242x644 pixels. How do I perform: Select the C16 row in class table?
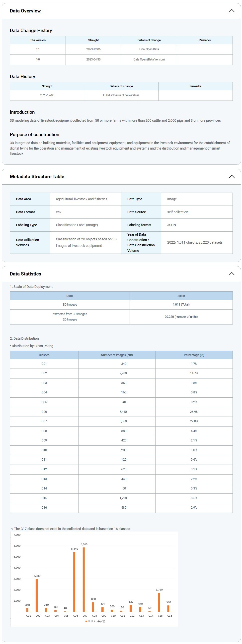[x=44, y=507]
